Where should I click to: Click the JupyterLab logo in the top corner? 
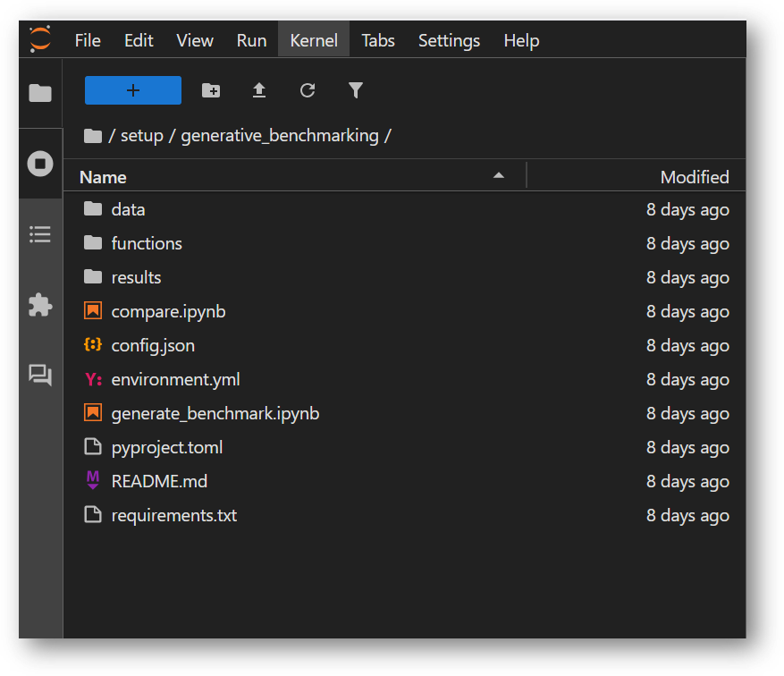[x=38, y=39]
